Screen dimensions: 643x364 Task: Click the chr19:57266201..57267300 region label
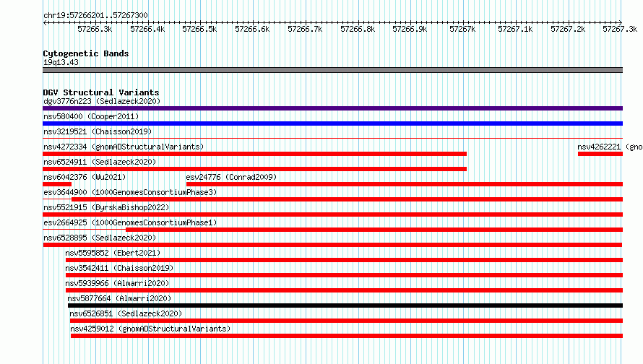(x=95, y=15)
